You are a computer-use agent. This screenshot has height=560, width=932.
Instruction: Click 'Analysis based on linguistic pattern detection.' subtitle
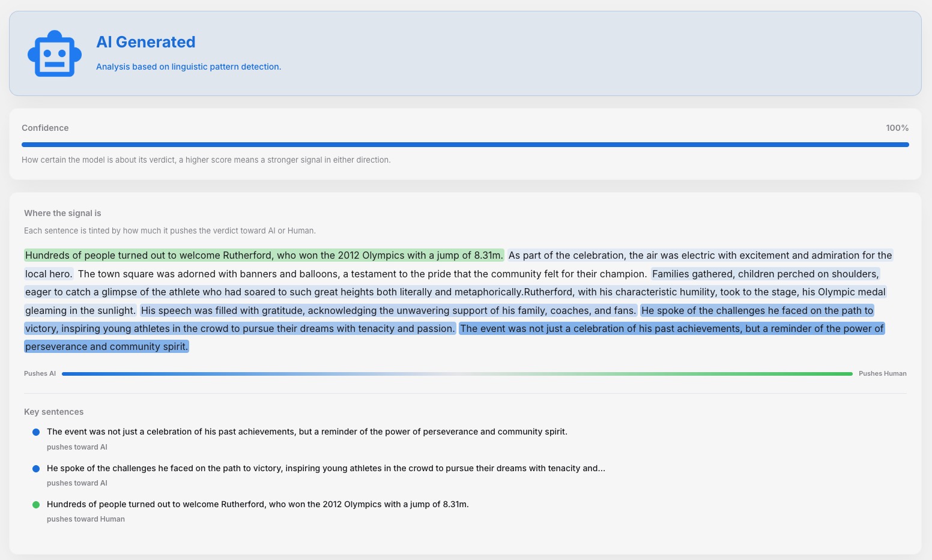coord(189,67)
